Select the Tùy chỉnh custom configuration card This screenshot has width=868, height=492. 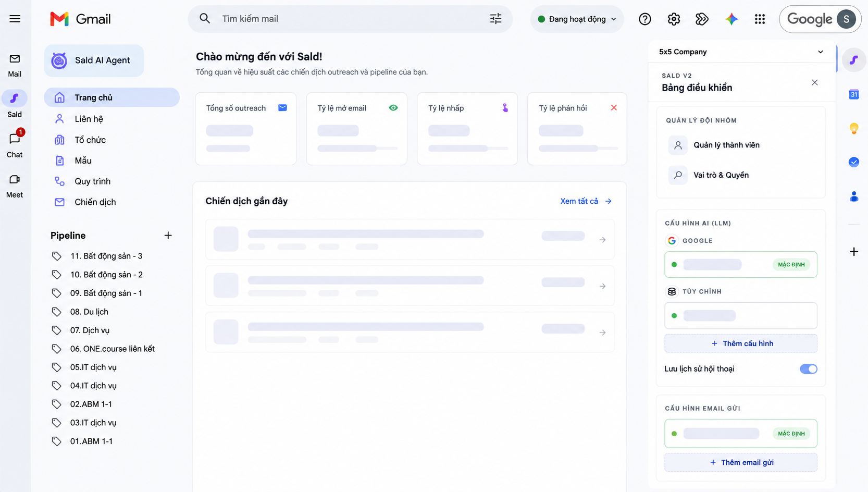pyautogui.click(x=741, y=316)
